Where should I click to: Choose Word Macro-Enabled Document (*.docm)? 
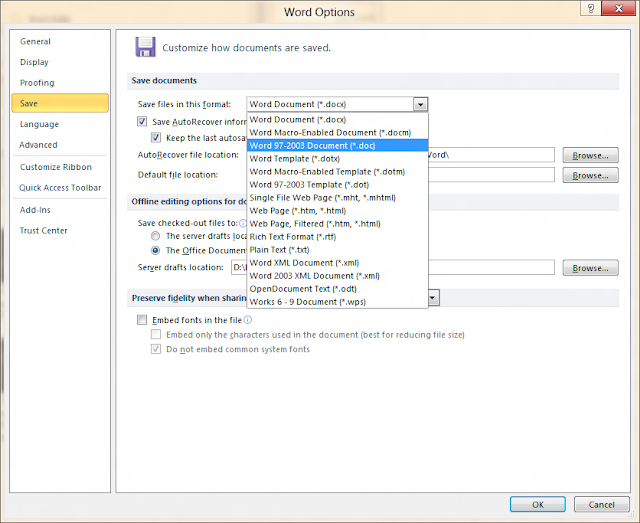(x=338, y=133)
